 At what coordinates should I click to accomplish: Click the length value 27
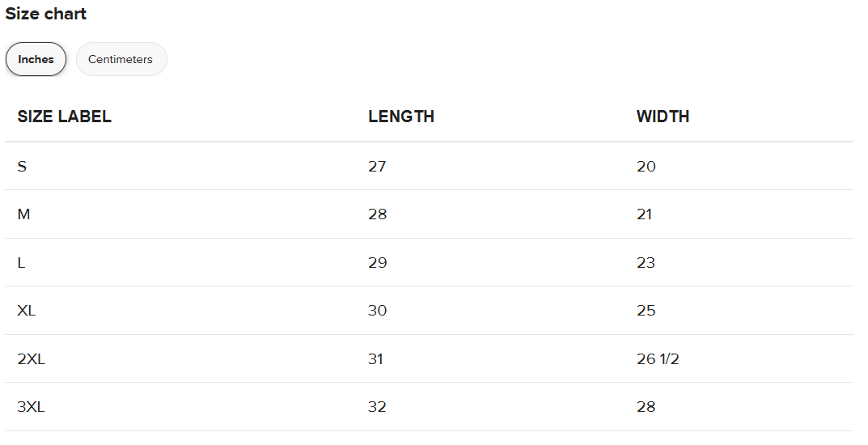tap(377, 167)
